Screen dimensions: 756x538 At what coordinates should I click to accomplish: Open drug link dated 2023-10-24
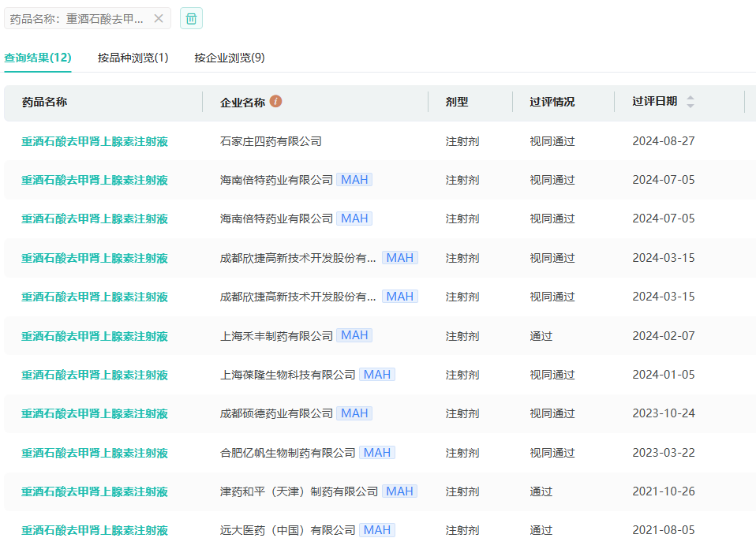coord(95,413)
